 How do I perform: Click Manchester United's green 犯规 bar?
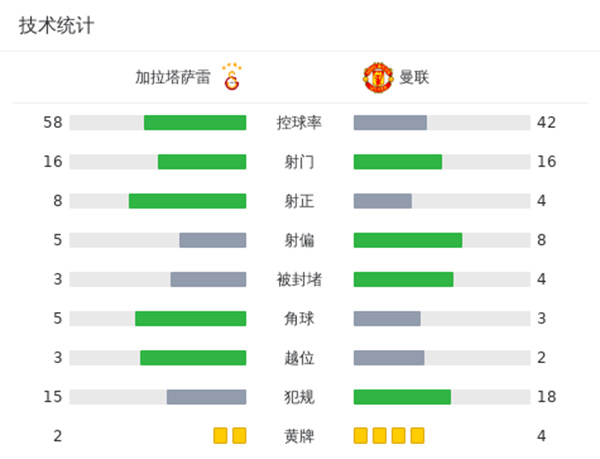point(402,397)
